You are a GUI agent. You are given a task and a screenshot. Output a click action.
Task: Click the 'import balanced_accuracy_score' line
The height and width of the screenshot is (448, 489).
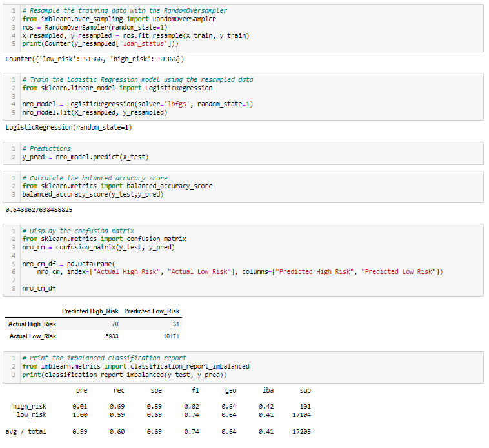point(117,186)
